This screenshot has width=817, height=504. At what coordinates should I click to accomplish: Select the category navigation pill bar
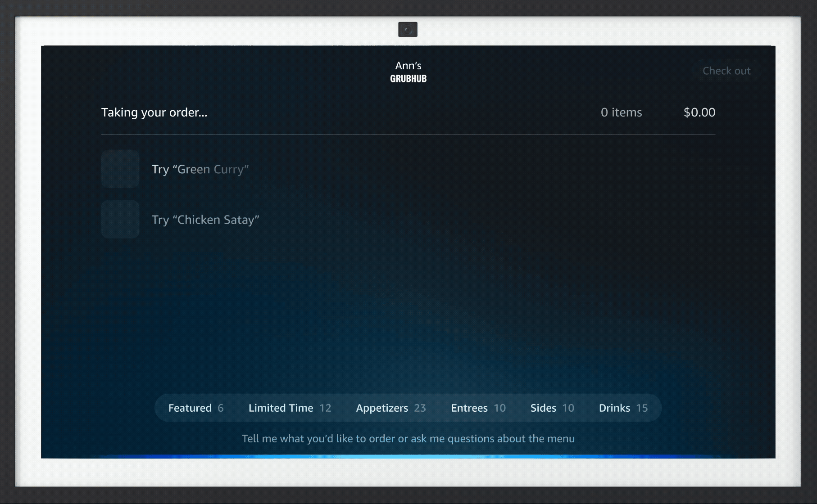[x=408, y=408]
